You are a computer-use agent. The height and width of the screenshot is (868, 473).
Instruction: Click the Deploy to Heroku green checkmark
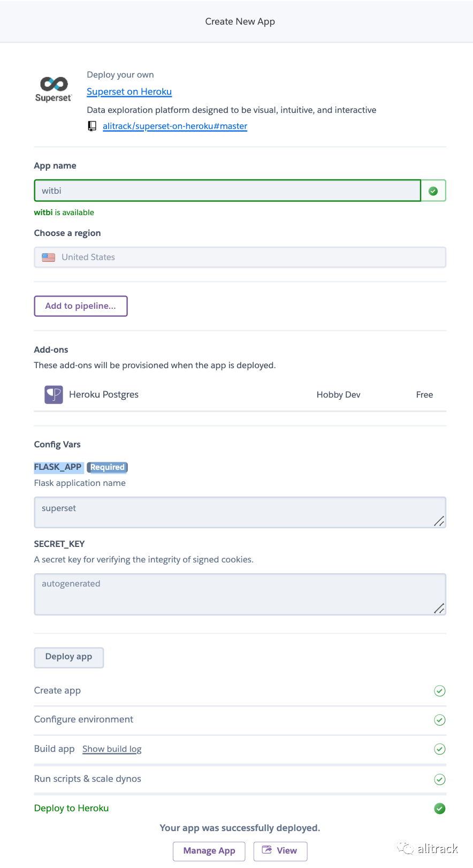click(440, 809)
